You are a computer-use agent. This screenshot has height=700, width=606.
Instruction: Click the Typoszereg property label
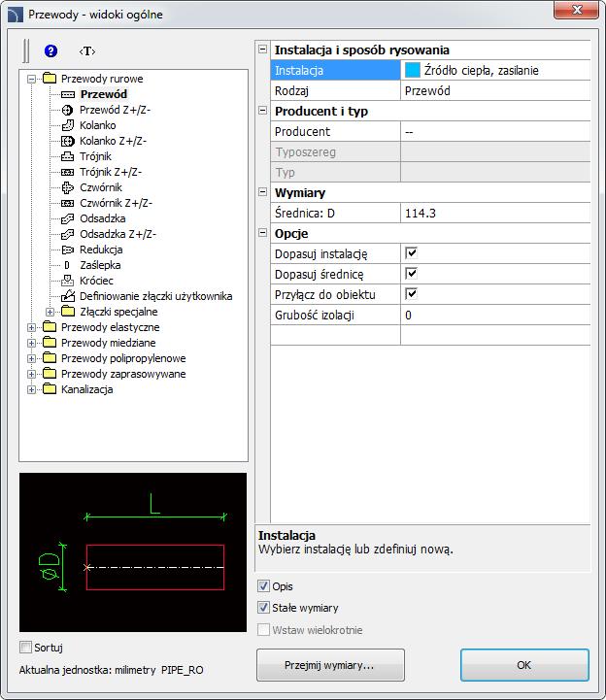(305, 152)
